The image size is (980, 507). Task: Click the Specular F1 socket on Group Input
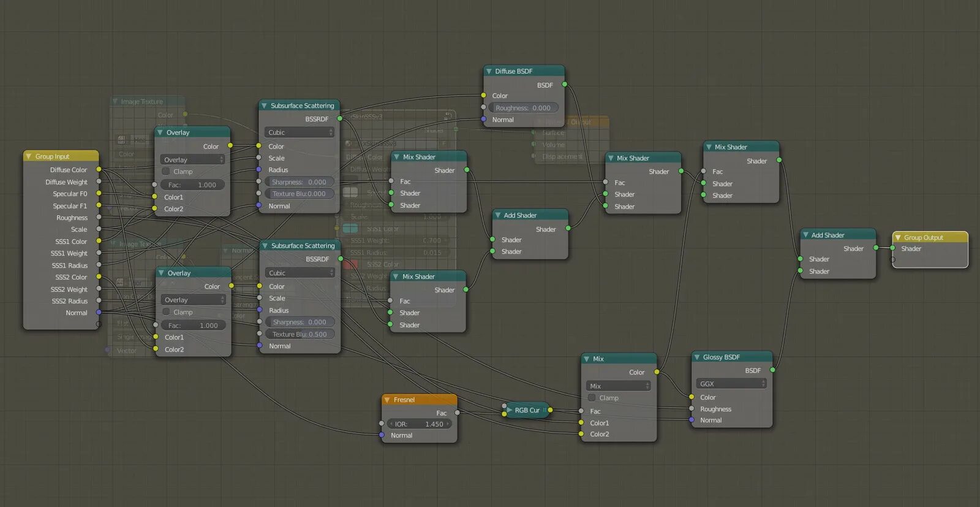pos(99,205)
